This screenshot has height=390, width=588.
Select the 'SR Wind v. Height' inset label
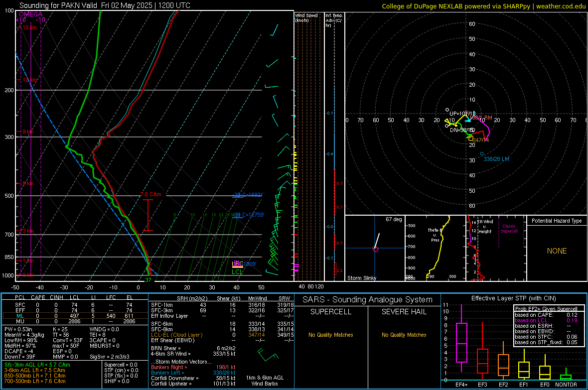[x=485, y=227]
